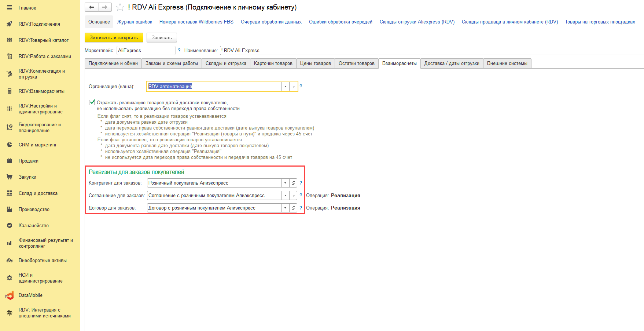Viewport: 644px width, 331px height.
Task: Go back with the left arrow button
Action: pyautogui.click(x=92, y=7)
